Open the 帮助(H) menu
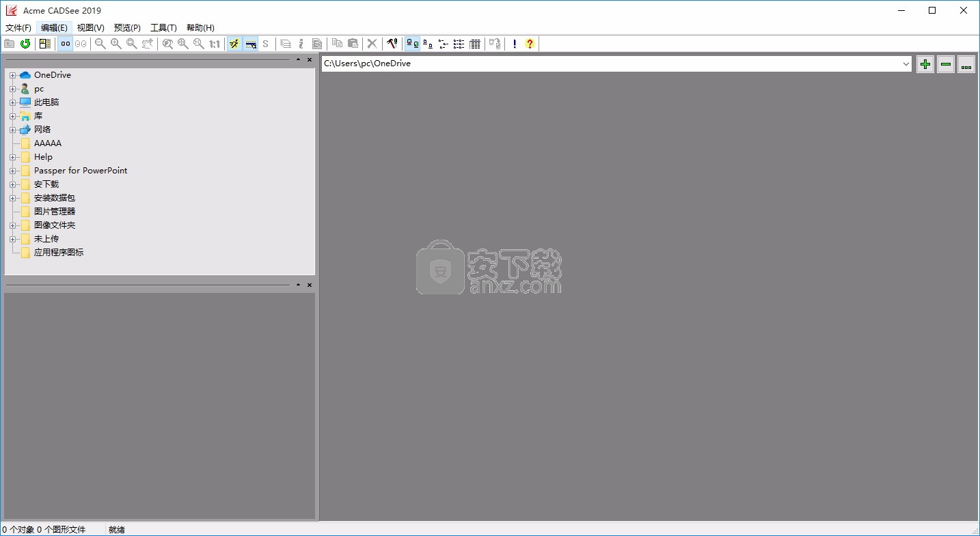 (x=200, y=28)
